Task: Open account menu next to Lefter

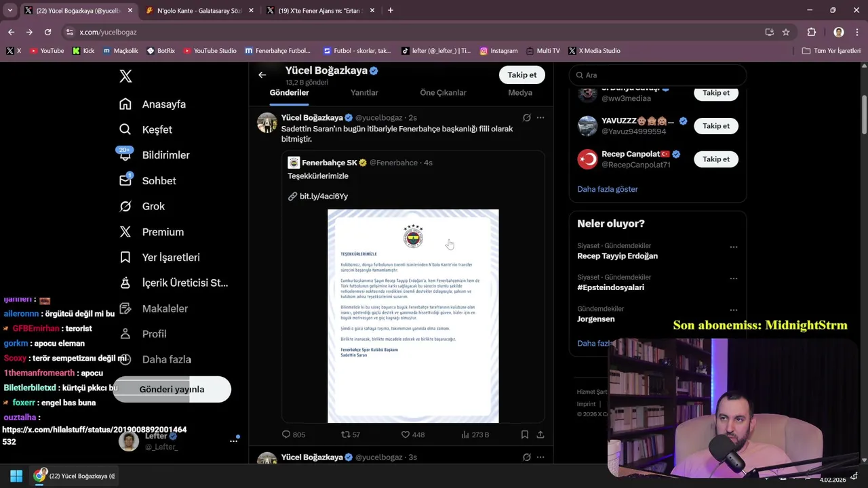Action: (x=233, y=441)
